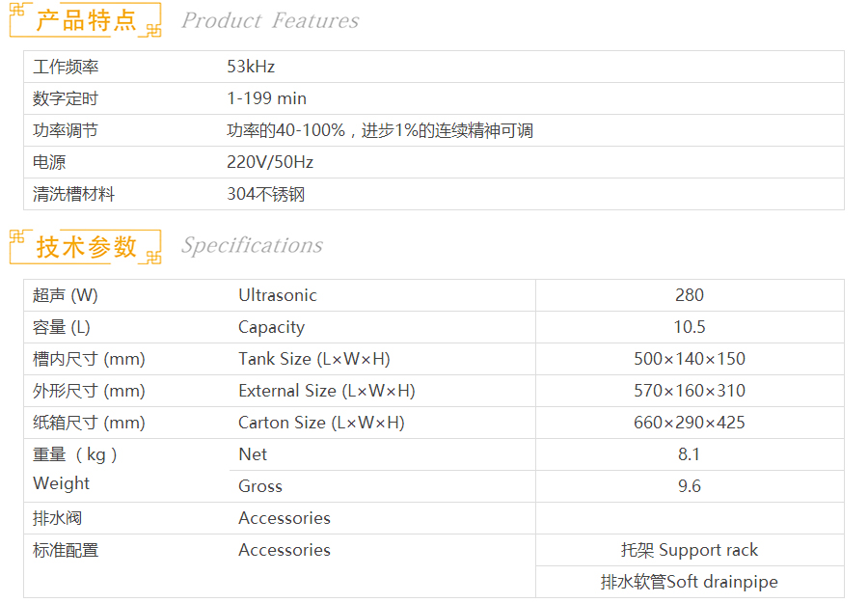Click the 304不锈钢 tank material value
This screenshot has height=603, width=868.
pyautogui.click(x=266, y=194)
